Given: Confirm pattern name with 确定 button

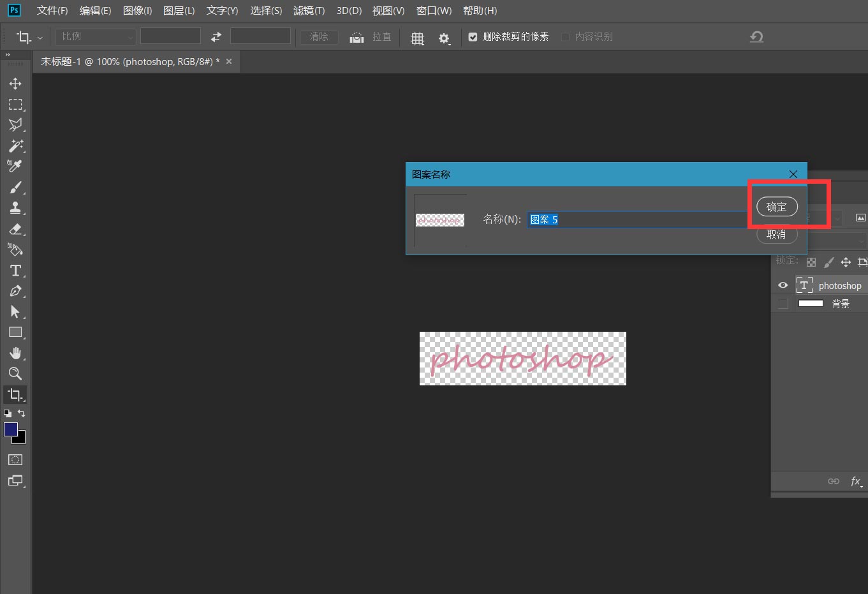Looking at the screenshot, I should pyautogui.click(x=777, y=207).
